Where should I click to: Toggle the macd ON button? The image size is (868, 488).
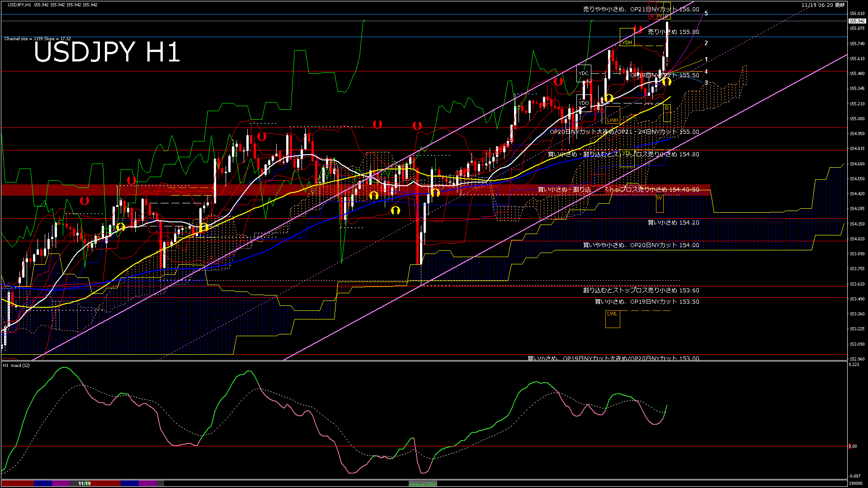click(x=423, y=483)
